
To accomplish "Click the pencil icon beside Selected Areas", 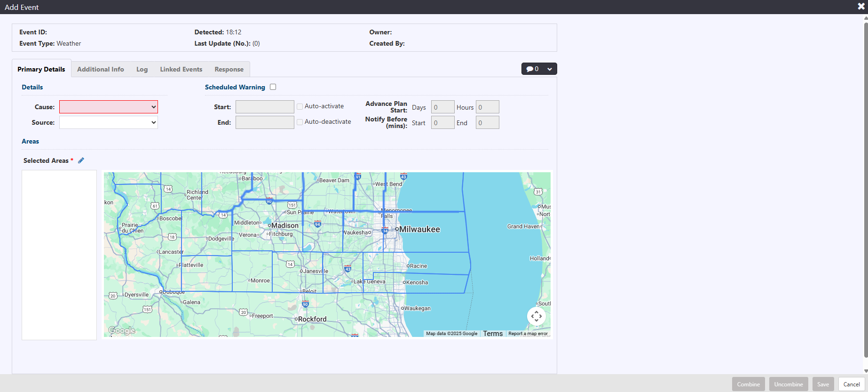I will (81, 160).
